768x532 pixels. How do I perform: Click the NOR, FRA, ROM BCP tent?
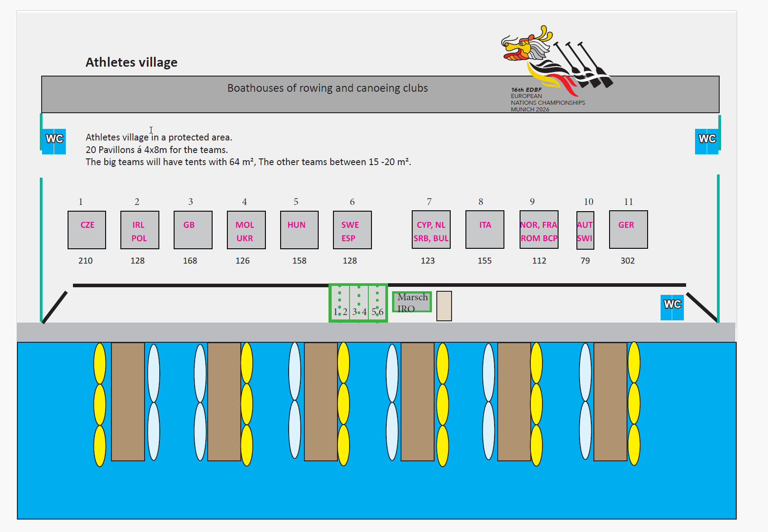[x=539, y=230]
